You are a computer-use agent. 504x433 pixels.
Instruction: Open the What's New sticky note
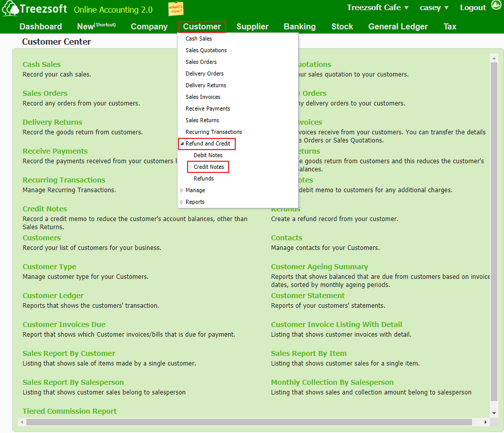176,9
